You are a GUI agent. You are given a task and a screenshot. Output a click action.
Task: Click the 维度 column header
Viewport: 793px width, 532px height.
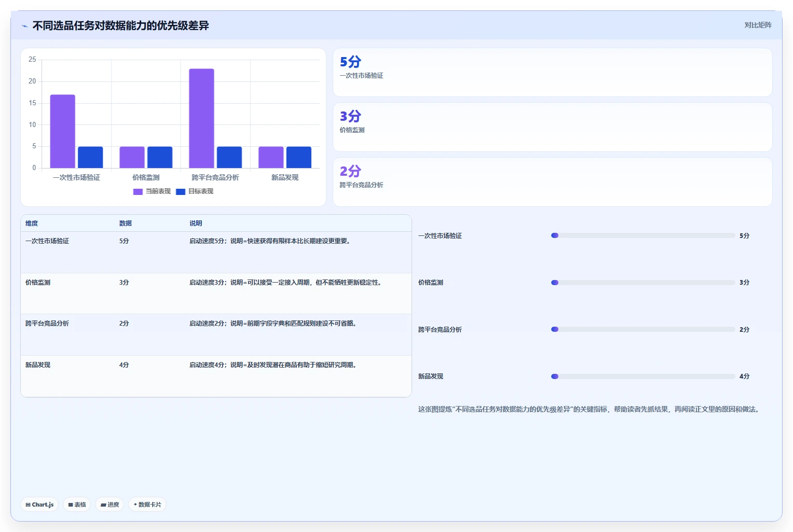(x=32, y=223)
